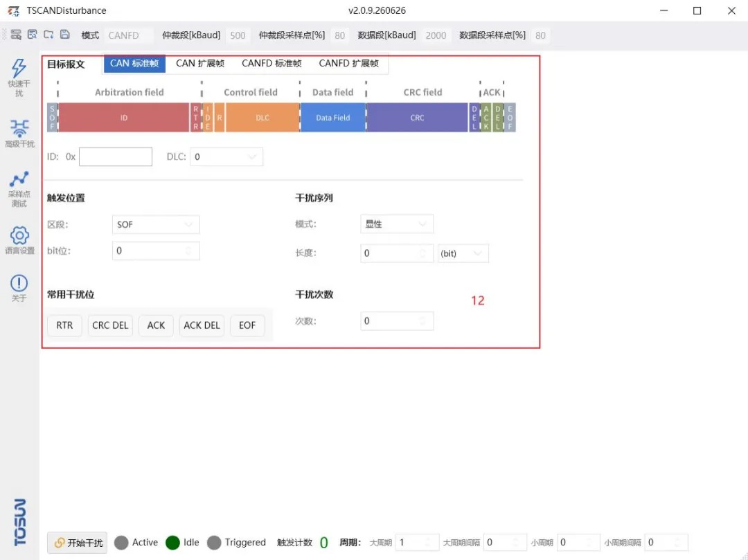Click the first toolbar icon for channel configuration
Image resolution: width=748 pixels, height=560 pixels.
click(x=16, y=35)
